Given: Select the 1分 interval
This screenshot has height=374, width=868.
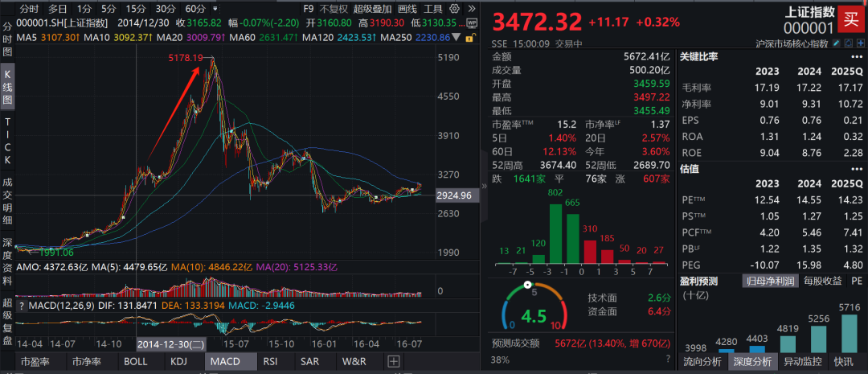Looking at the screenshot, I should [84, 9].
